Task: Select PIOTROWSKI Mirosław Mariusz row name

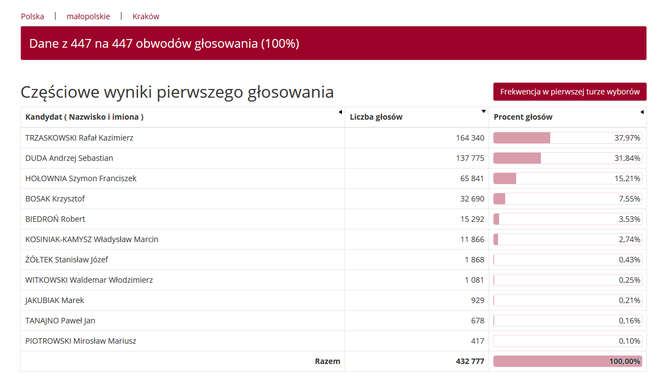Action: point(80,341)
